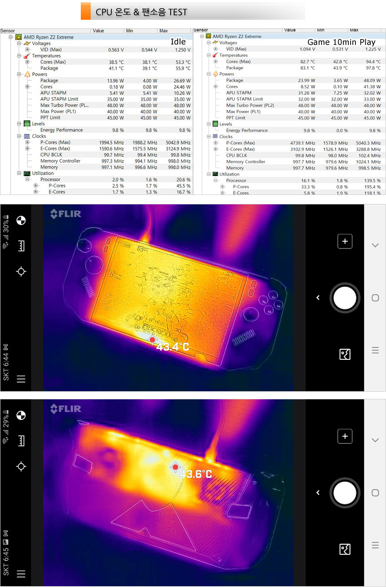386x588 pixels.
Task: Click the color palette icon in the 43.4°C thermal view
Action: (x=21, y=220)
